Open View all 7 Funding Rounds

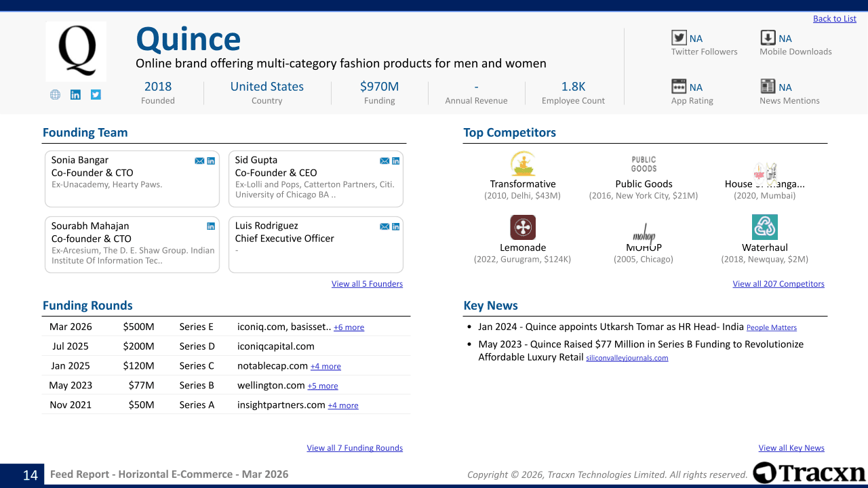click(355, 448)
